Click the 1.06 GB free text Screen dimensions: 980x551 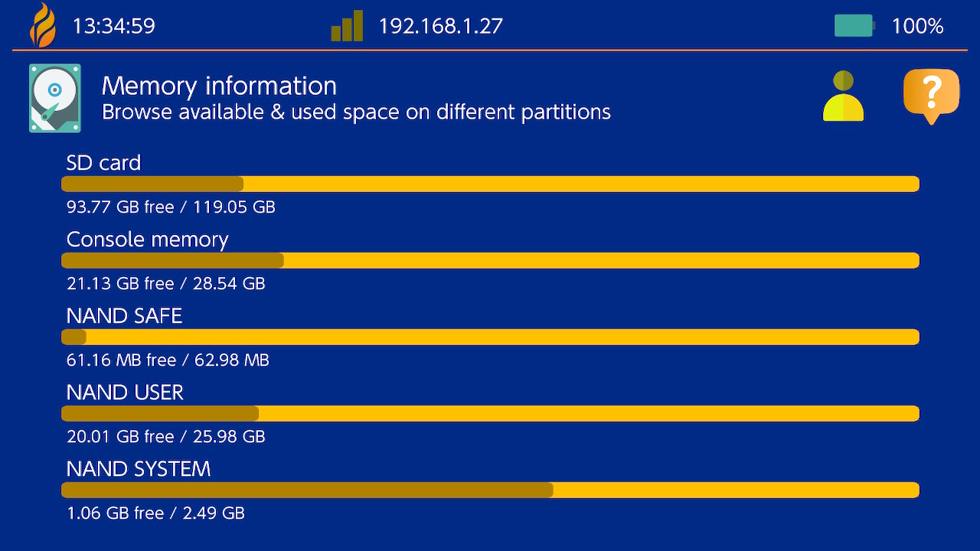tap(116, 513)
